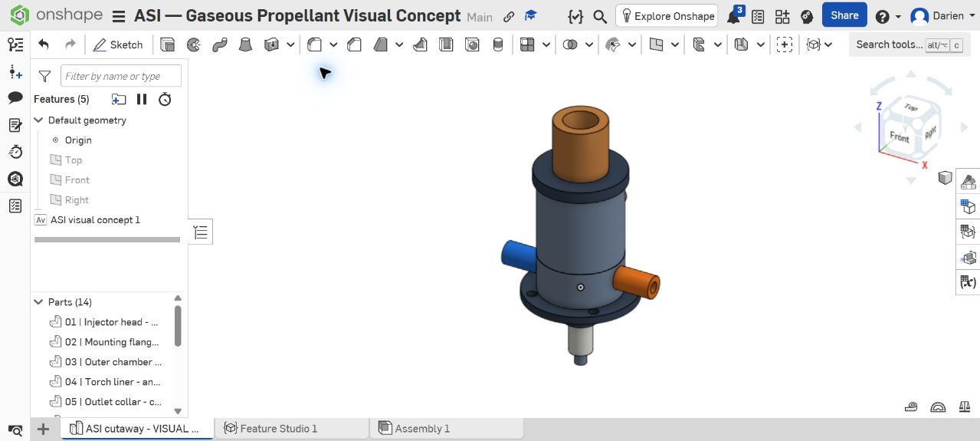980x441 pixels.
Task: Select the Rib tool
Action: [x=420, y=45]
